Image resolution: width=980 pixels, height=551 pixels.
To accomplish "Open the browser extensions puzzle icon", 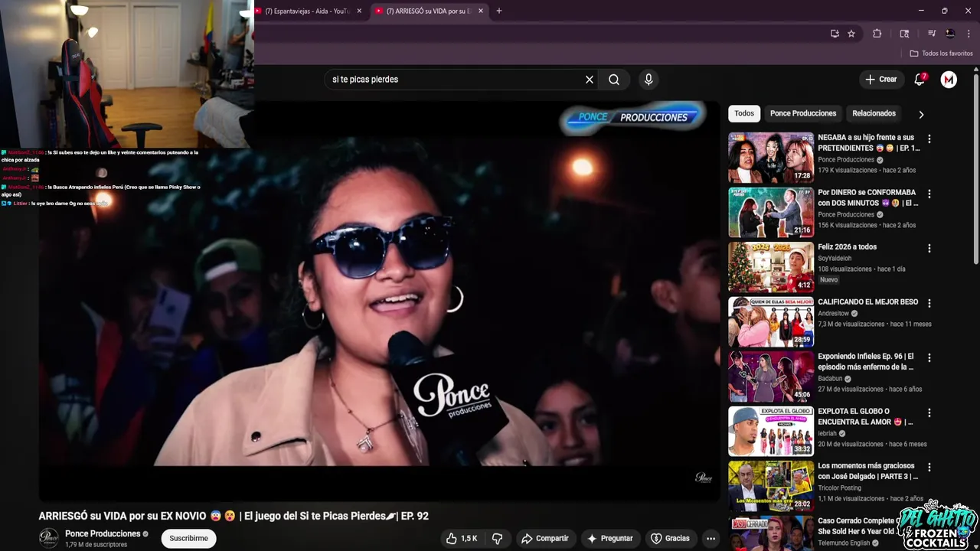I will [877, 34].
